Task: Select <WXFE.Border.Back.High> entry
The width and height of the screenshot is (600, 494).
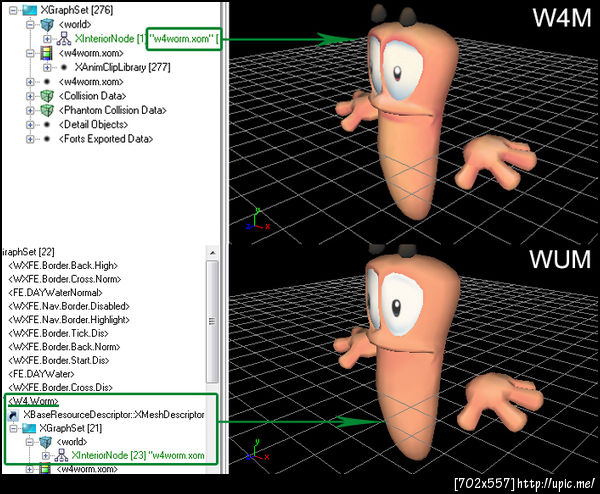Action: tap(63, 266)
